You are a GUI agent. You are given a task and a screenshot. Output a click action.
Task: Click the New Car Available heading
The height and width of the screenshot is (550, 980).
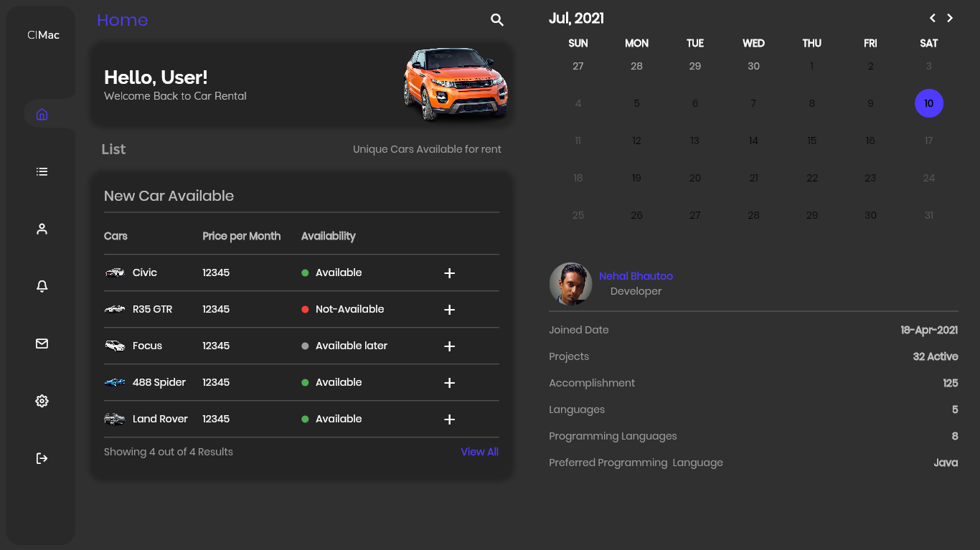[x=169, y=196]
